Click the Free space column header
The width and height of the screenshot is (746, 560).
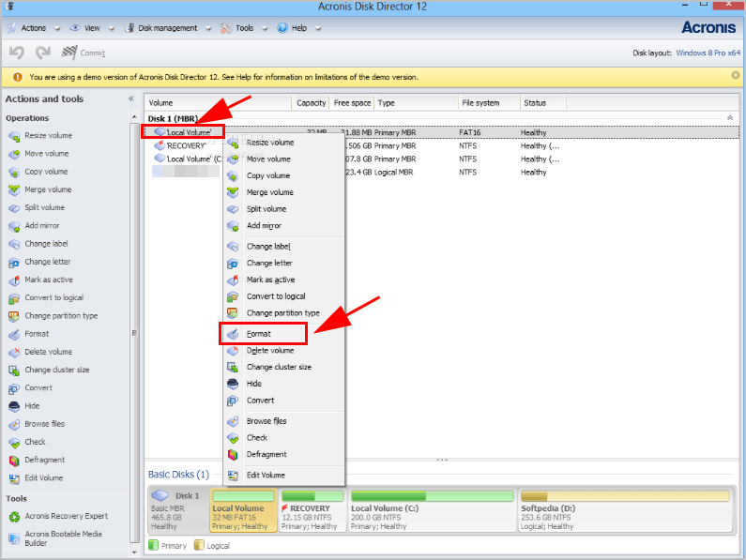(x=352, y=103)
